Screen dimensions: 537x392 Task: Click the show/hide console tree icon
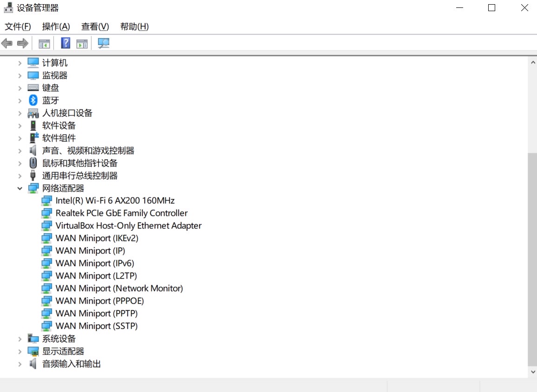[44, 44]
